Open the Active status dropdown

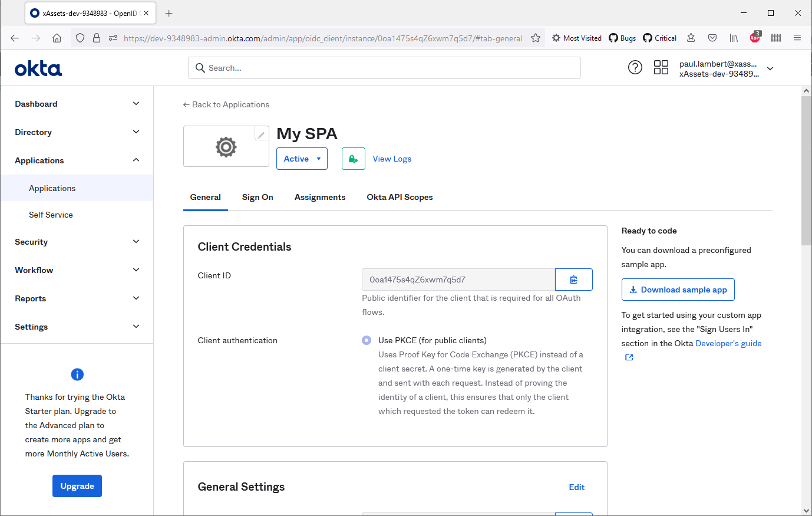tap(302, 159)
